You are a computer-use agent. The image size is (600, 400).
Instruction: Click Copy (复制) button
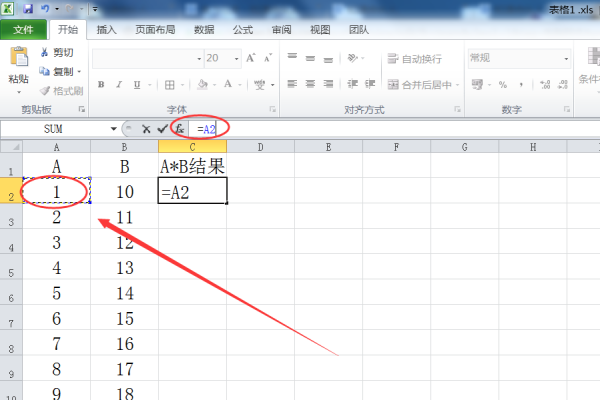click(56, 72)
